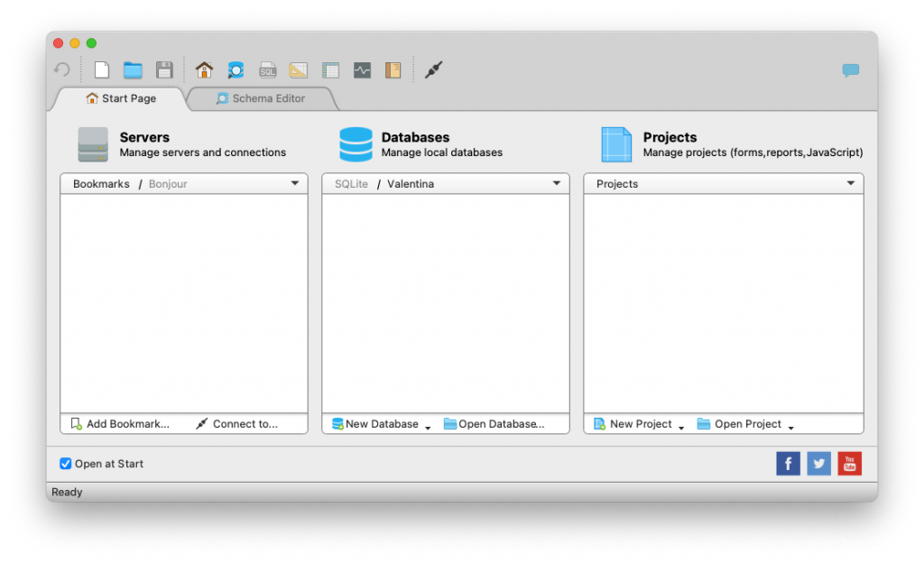924x563 pixels.
Task: Click the green zoom window button
Action: [x=91, y=43]
